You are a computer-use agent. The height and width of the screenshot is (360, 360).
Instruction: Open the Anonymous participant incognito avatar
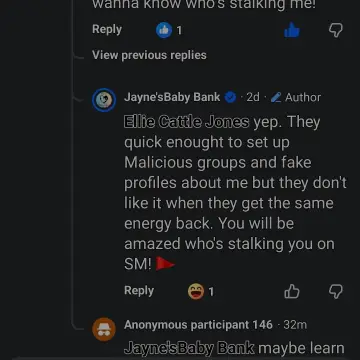(x=104, y=329)
